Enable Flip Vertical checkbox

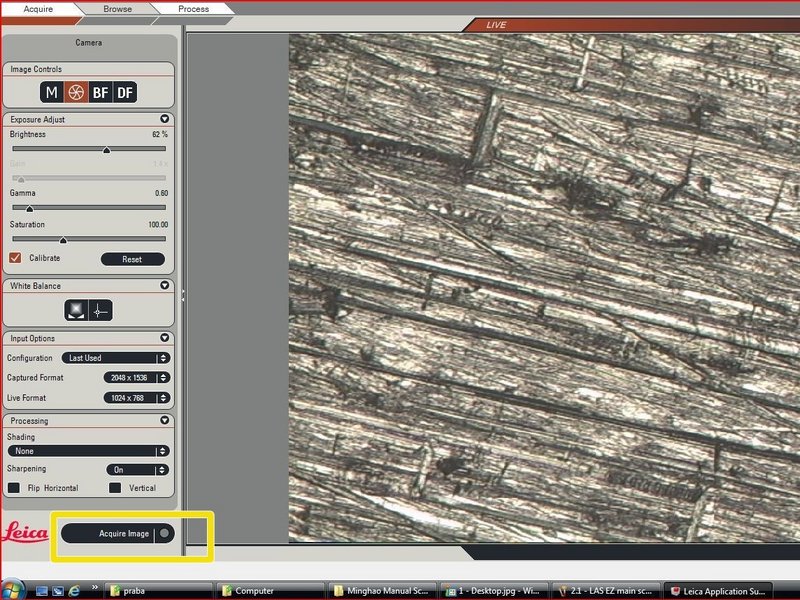point(115,488)
